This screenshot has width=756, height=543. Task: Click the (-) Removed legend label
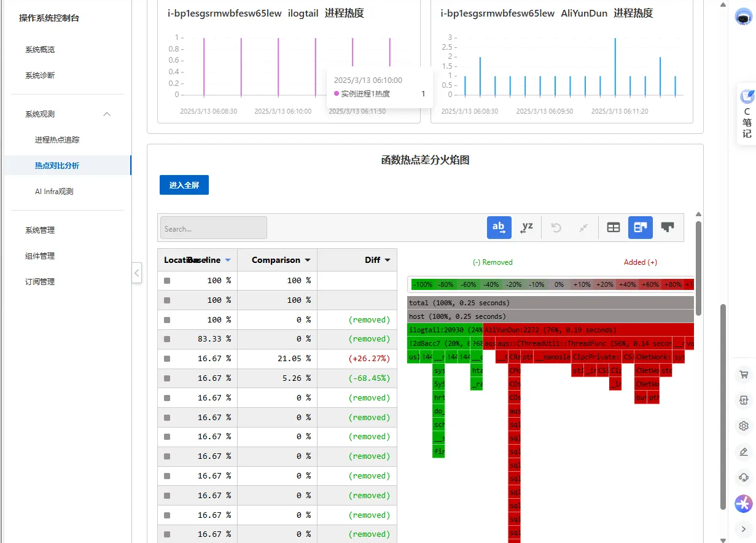(493, 262)
